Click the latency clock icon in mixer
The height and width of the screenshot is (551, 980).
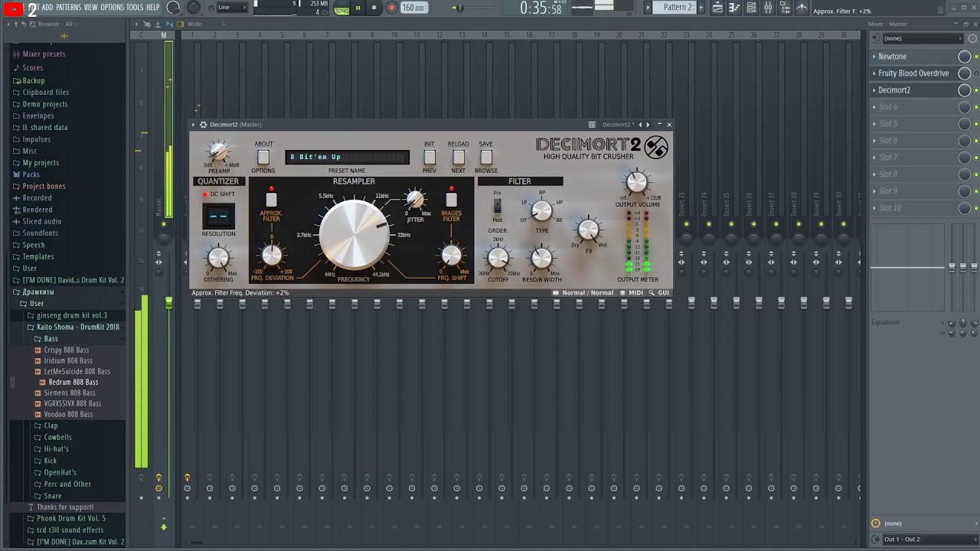click(x=875, y=523)
